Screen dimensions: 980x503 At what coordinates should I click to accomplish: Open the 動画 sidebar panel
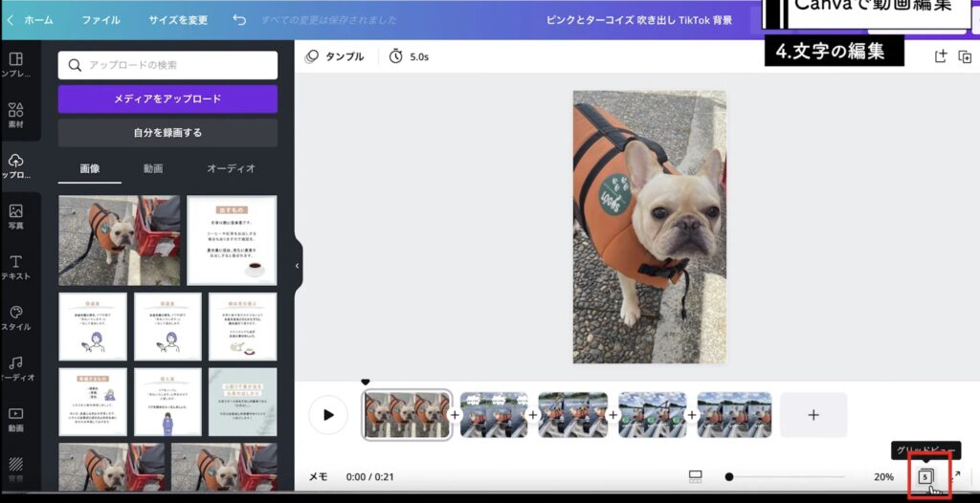(16, 419)
